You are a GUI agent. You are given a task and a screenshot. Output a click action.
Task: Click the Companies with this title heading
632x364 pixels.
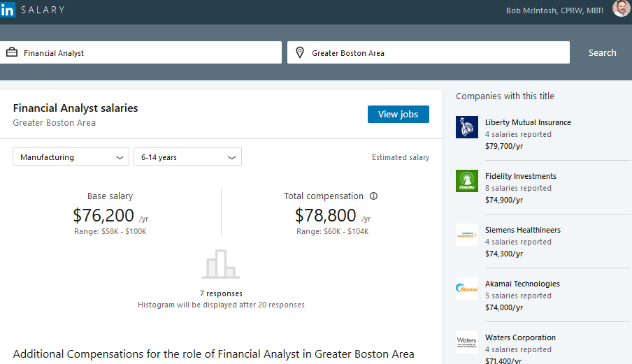pyautogui.click(x=505, y=96)
